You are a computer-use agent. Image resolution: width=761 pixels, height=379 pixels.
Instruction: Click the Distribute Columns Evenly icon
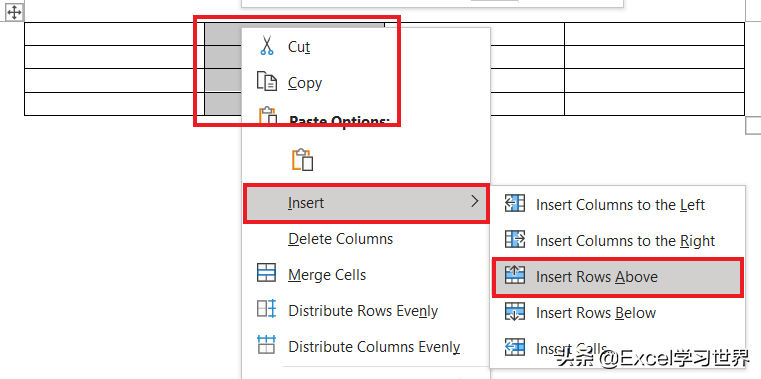click(266, 345)
